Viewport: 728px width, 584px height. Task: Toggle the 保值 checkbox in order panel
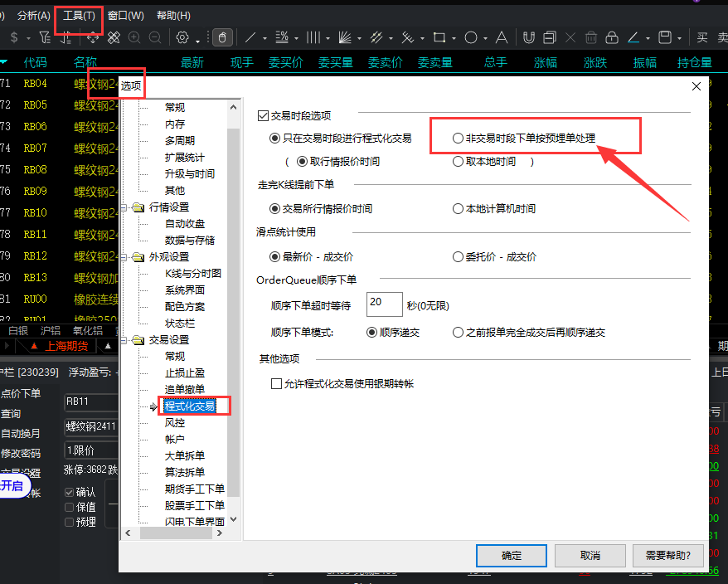click(x=69, y=507)
